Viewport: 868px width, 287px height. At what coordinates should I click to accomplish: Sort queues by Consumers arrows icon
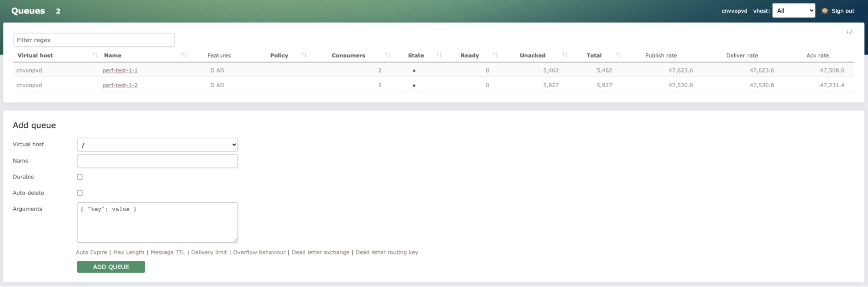pyautogui.click(x=387, y=55)
